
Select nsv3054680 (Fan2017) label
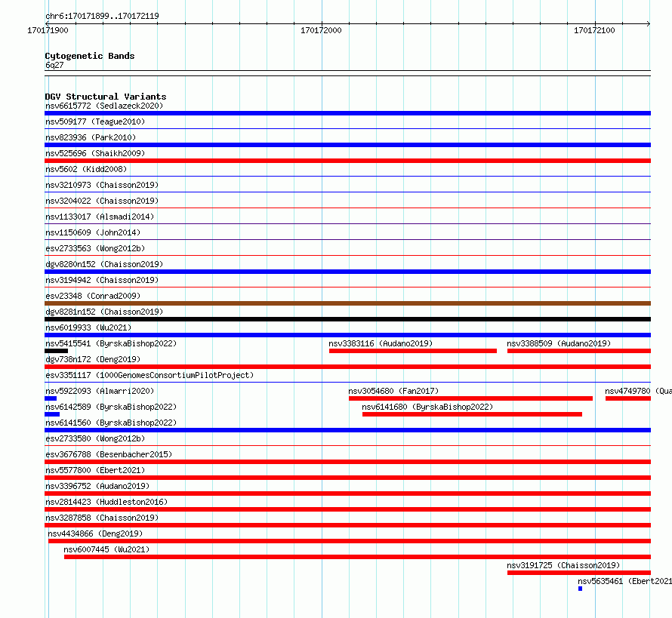(x=393, y=391)
